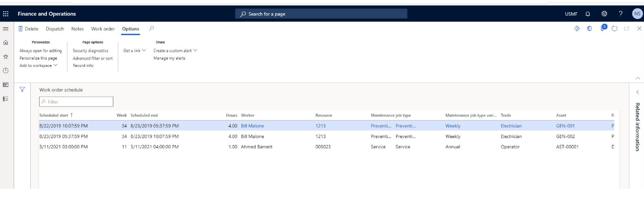Open the app launcher waffle icon
This screenshot has height=203, width=644.
(x=6, y=14)
